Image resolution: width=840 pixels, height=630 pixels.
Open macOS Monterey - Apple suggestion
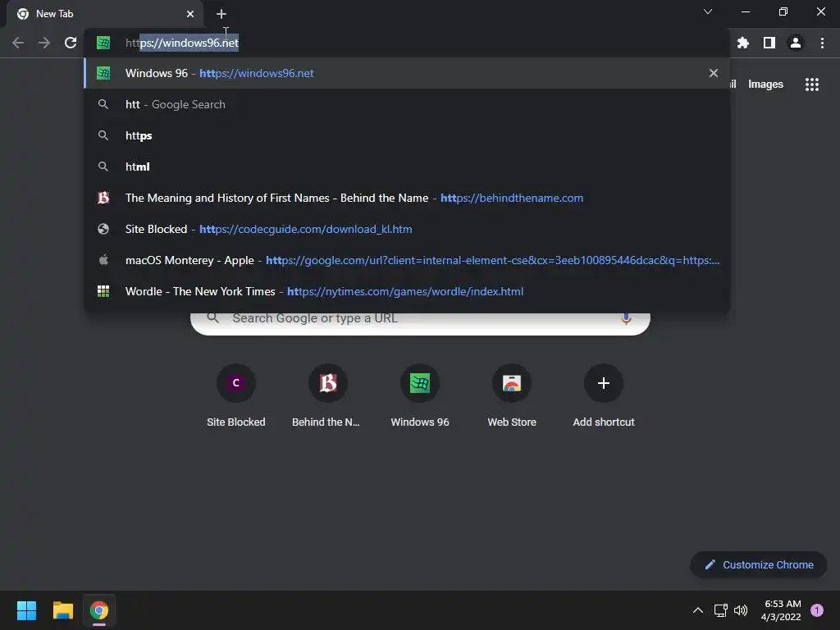click(x=407, y=260)
